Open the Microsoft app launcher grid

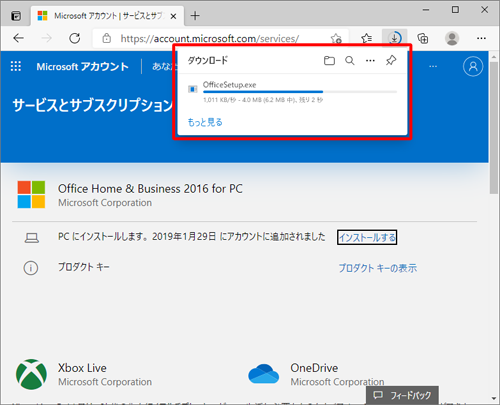coord(16,66)
